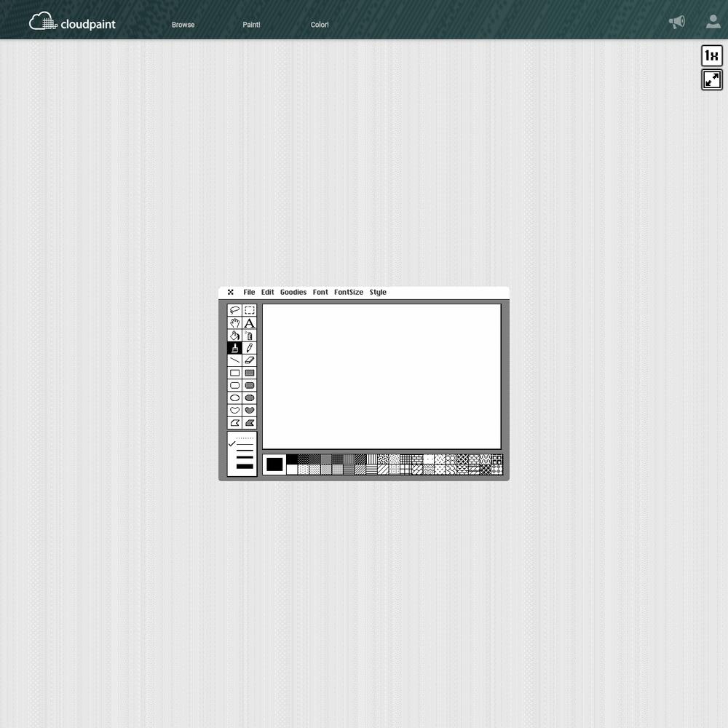The image size is (728, 728).
Task: Click the fullscreen expand arrows icon
Action: [x=712, y=80]
